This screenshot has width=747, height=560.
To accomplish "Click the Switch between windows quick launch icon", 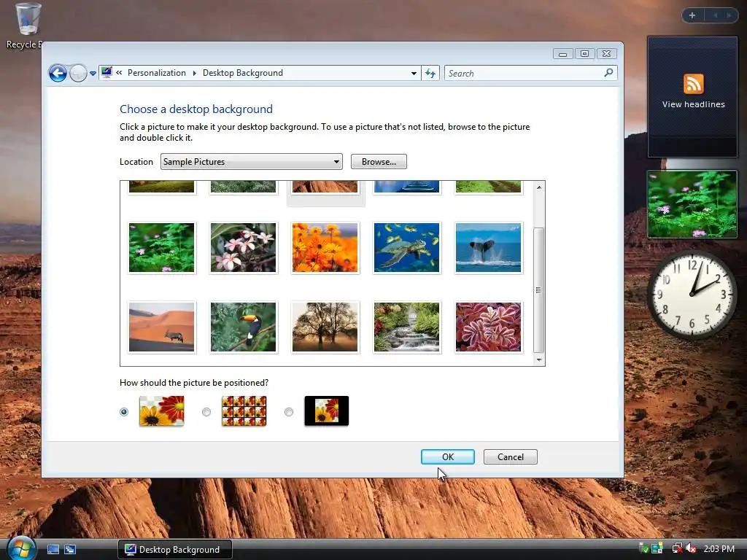I will 70,549.
